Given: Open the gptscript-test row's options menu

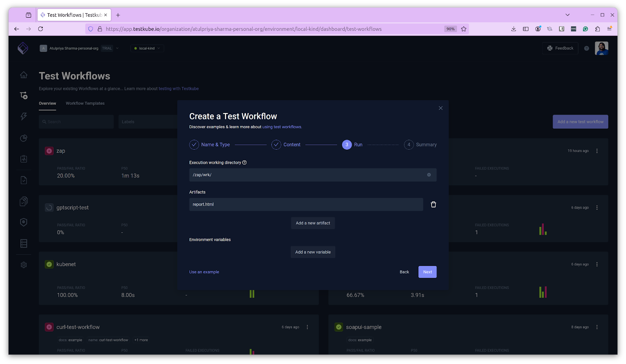Looking at the screenshot, I should tap(597, 208).
